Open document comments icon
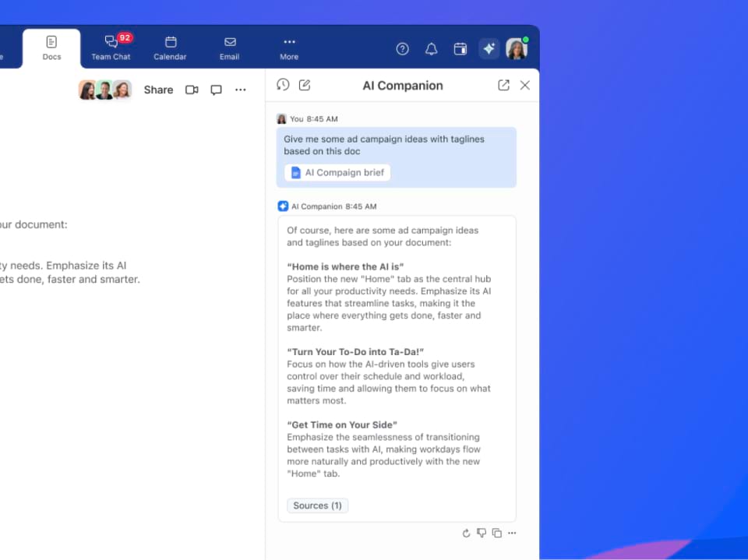 216,90
